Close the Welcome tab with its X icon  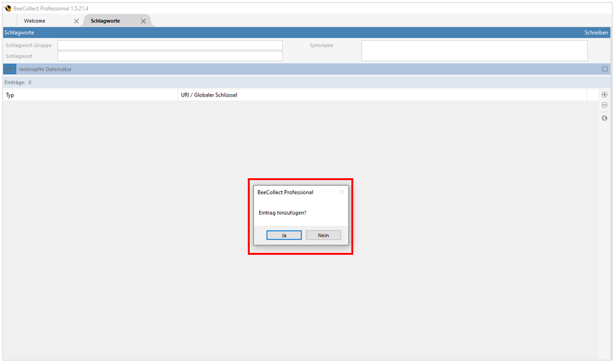click(76, 20)
